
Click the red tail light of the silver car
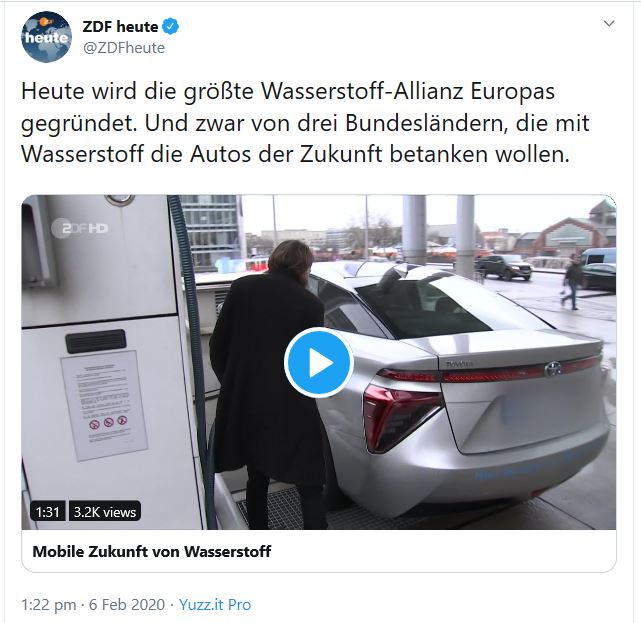(403, 417)
